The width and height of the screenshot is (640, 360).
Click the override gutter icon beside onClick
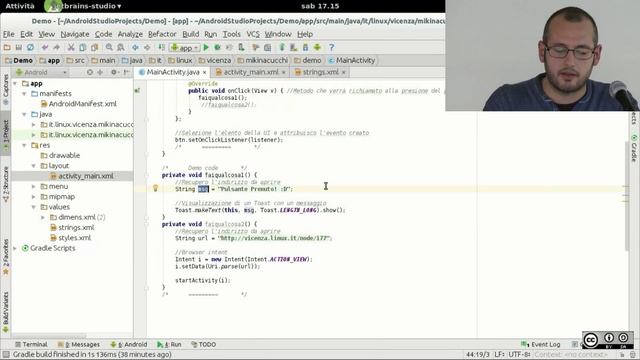coord(138,90)
